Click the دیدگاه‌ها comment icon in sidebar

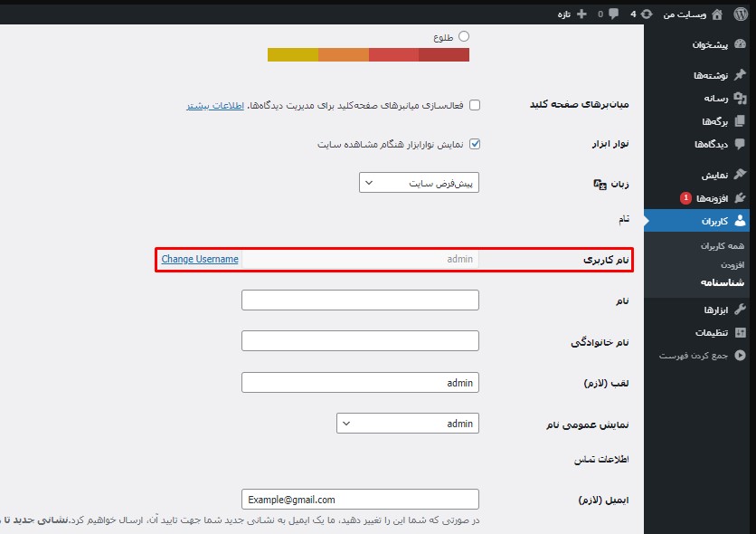(740, 144)
